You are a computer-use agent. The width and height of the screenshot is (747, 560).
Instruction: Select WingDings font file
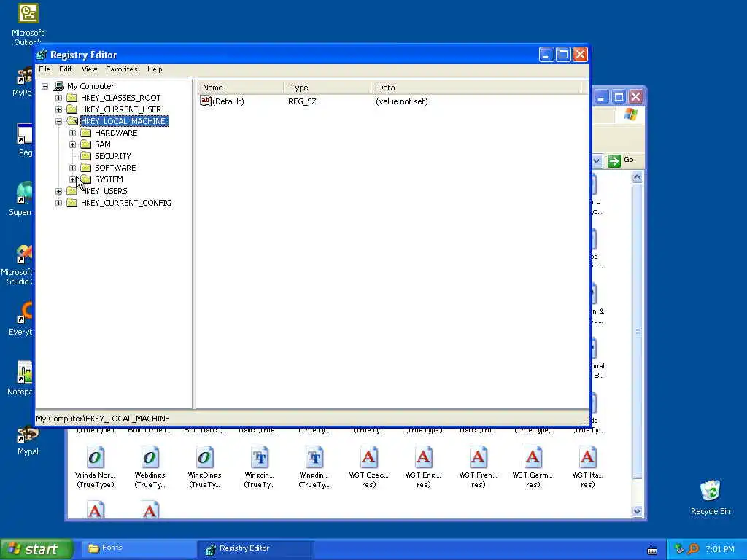(x=204, y=467)
